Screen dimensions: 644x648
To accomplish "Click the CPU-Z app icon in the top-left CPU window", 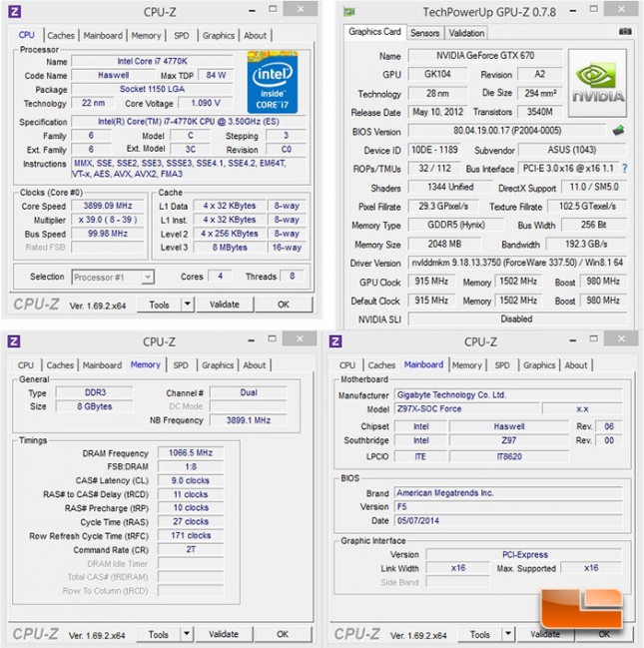I will coord(14,11).
